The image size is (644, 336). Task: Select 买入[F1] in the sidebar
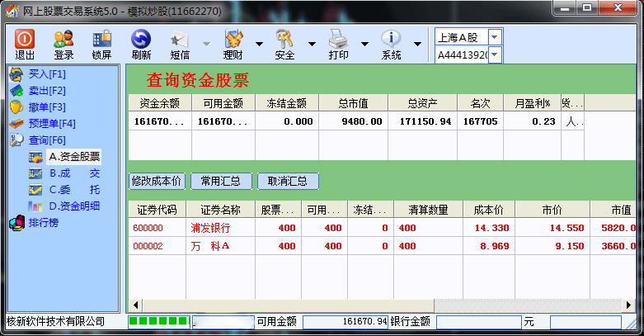click(46, 74)
